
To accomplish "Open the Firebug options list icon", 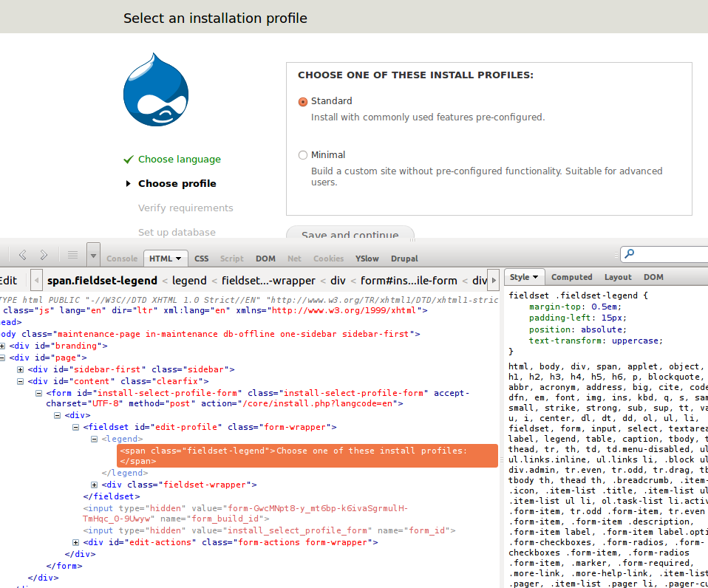I will (72, 254).
